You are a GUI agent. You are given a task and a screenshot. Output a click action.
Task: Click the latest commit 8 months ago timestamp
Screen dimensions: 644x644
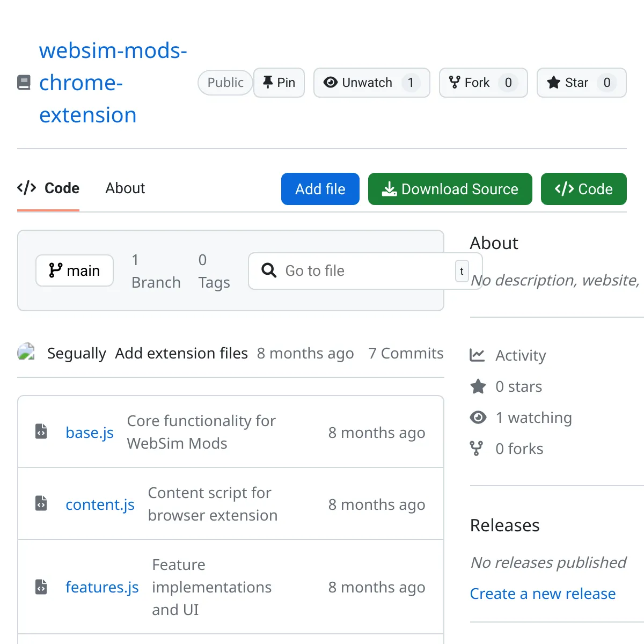(305, 353)
